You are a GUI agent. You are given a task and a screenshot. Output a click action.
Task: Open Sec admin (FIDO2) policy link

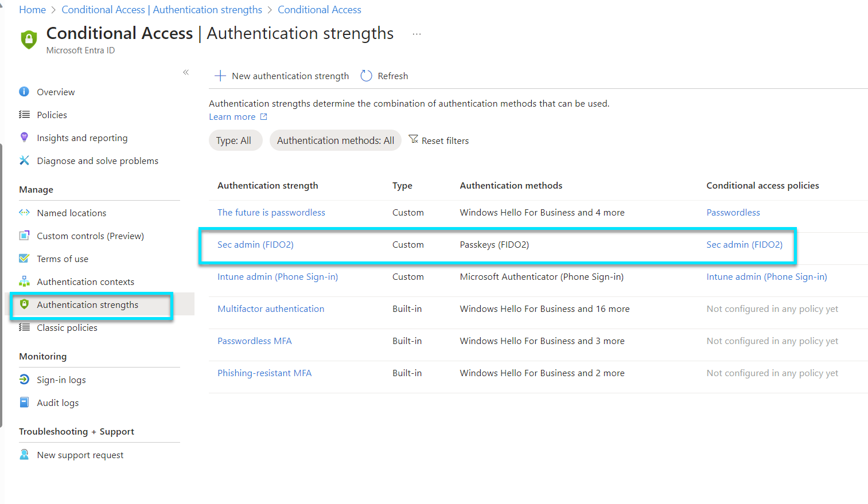(x=745, y=244)
